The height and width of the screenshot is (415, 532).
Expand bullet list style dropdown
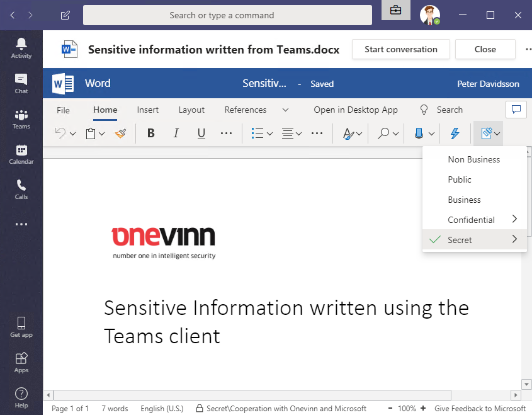[x=269, y=134]
